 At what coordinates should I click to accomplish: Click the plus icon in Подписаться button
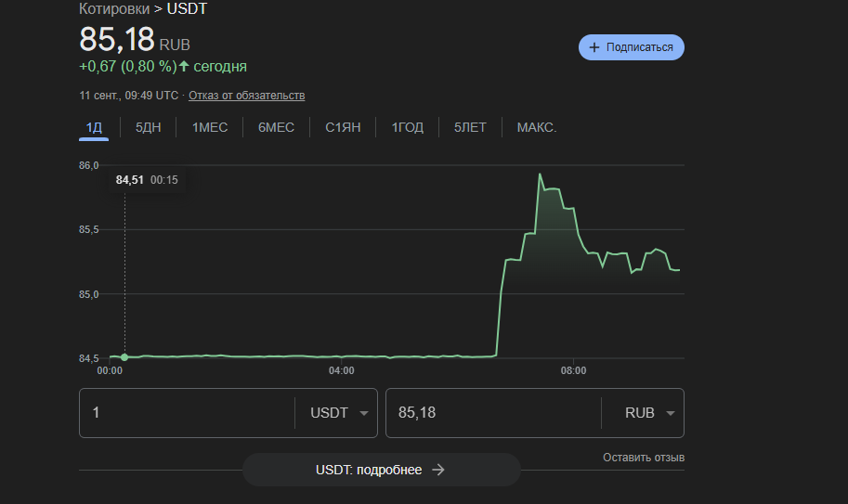point(594,47)
